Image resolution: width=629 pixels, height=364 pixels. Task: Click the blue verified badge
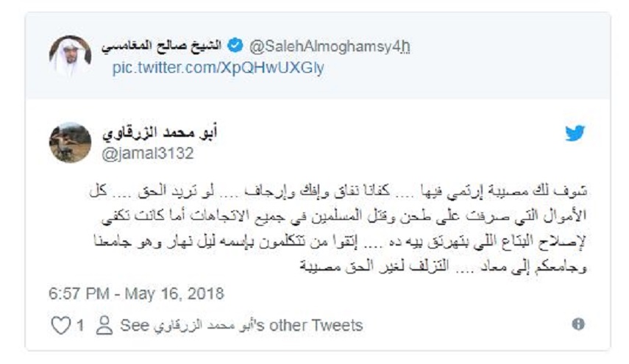click(x=234, y=47)
